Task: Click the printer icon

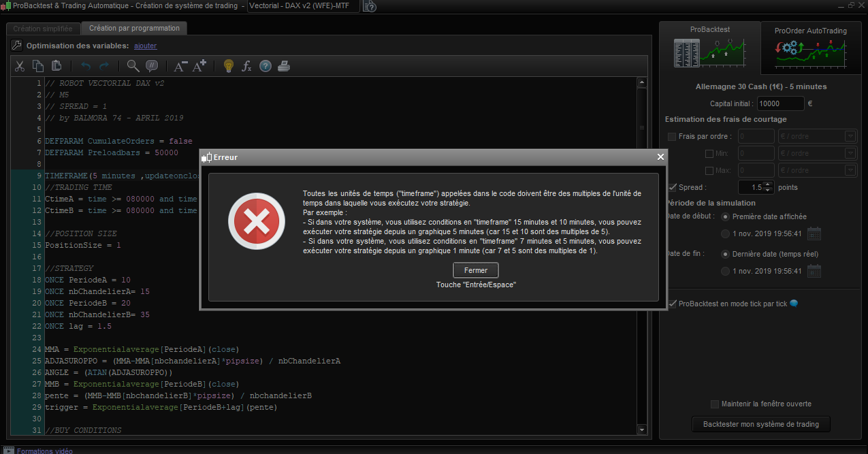Action: (x=285, y=66)
